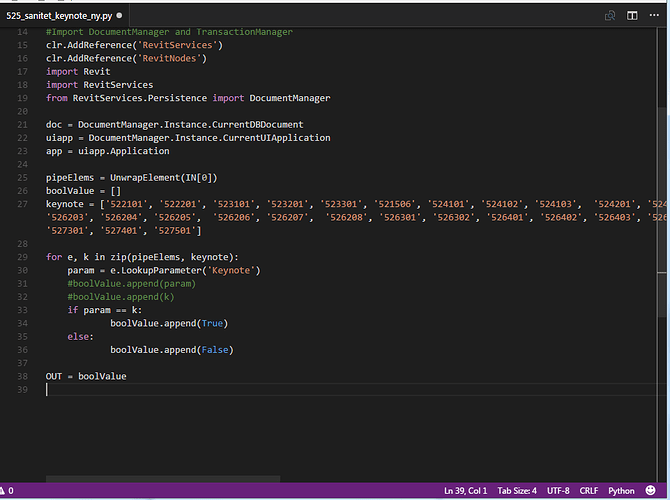Open the More Actions ellipsis menu
The height and width of the screenshot is (500, 670).
tap(654, 16)
